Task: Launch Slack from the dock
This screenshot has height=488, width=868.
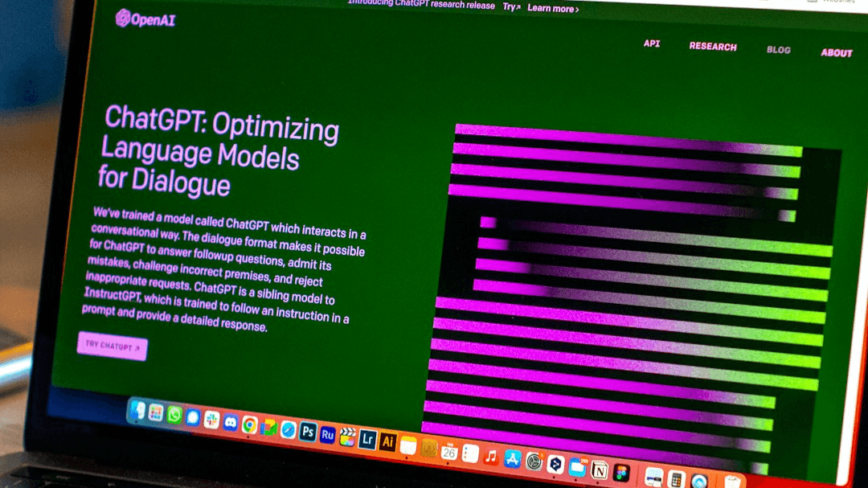Action: coord(211,420)
